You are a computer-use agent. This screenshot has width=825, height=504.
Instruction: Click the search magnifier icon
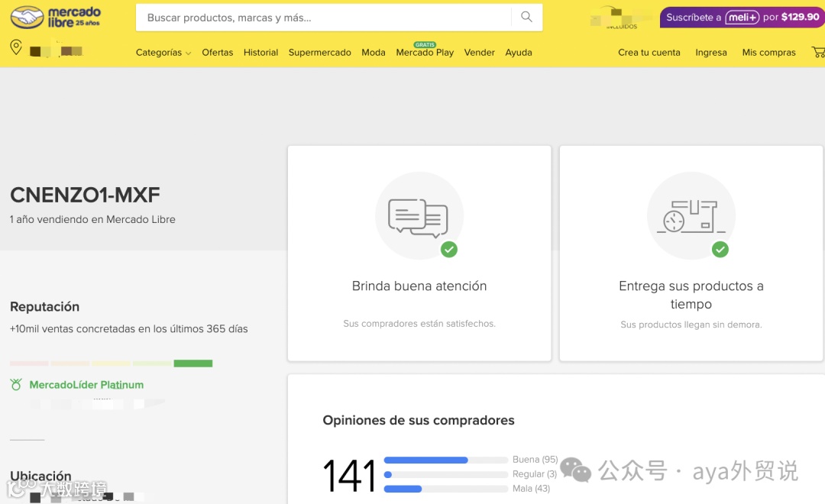pyautogui.click(x=526, y=17)
